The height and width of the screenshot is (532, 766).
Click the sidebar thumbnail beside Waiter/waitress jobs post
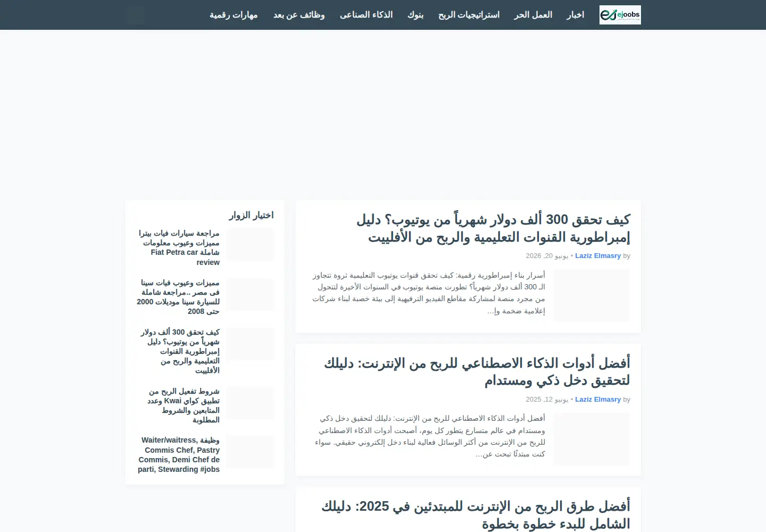coord(250,452)
